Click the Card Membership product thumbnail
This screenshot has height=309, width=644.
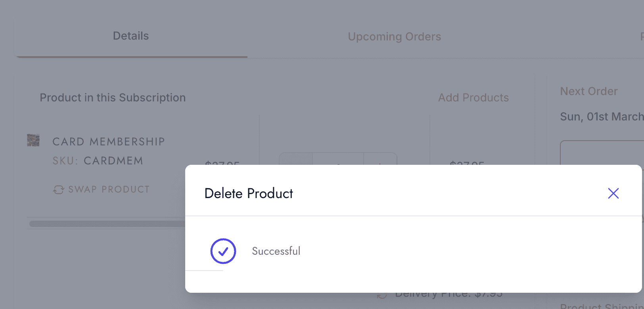click(33, 140)
